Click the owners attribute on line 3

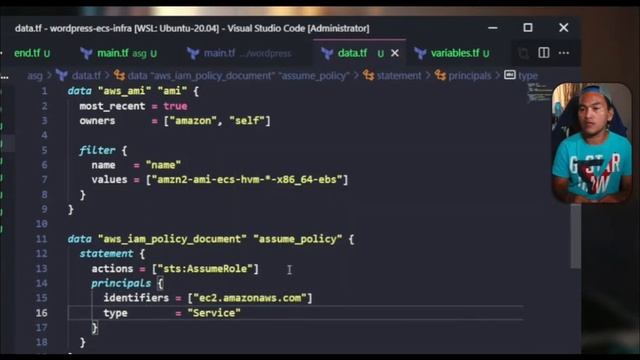[97, 121]
